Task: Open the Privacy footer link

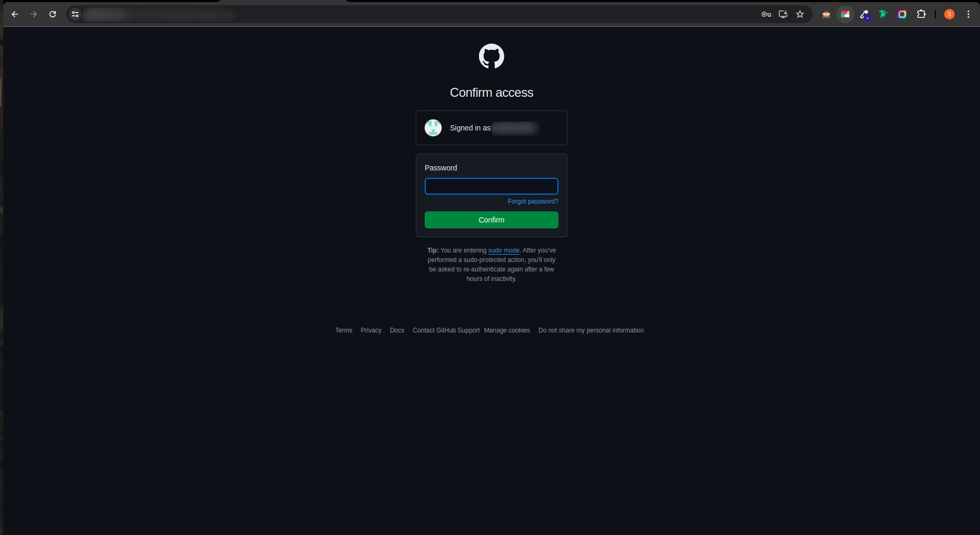Action: click(x=371, y=330)
